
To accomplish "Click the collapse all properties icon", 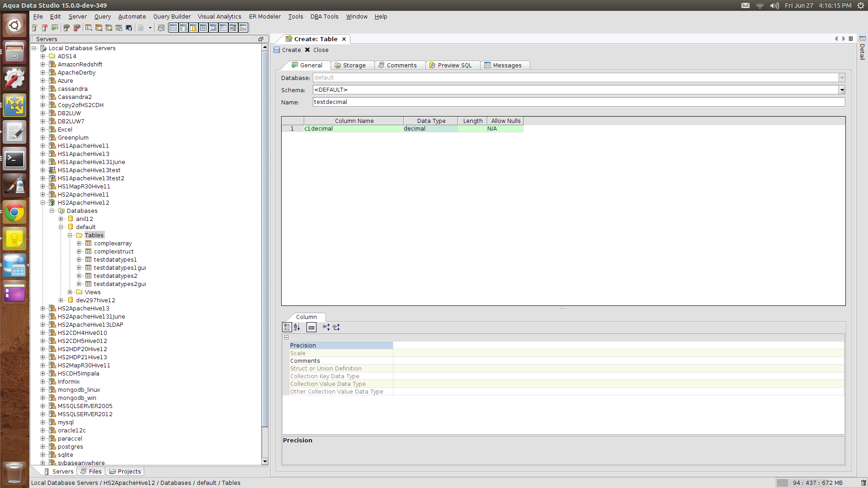I will click(x=336, y=327).
